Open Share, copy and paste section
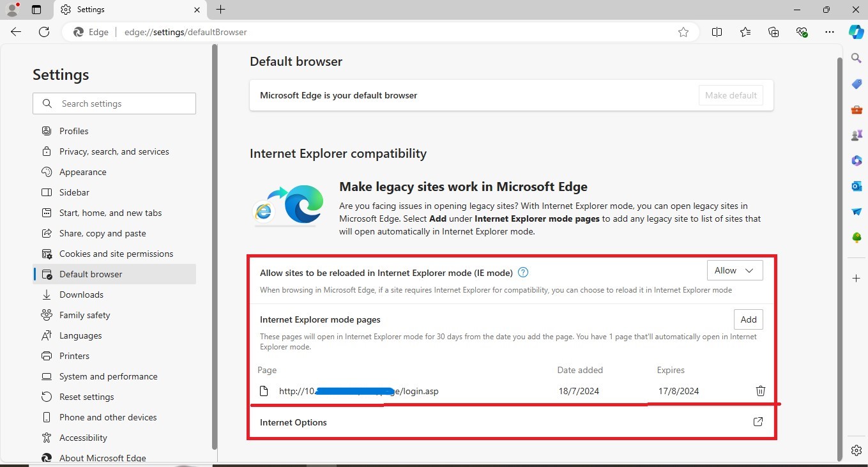868x467 pixels. point(114,233)
